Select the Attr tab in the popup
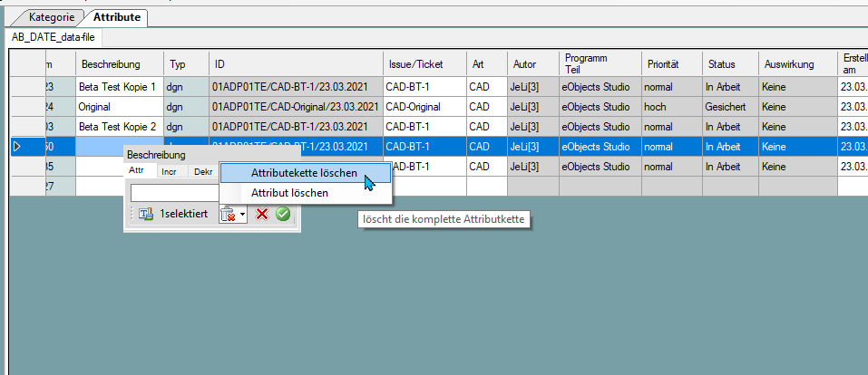The width and height of the screenshot is (868, 375). (136, 171)
